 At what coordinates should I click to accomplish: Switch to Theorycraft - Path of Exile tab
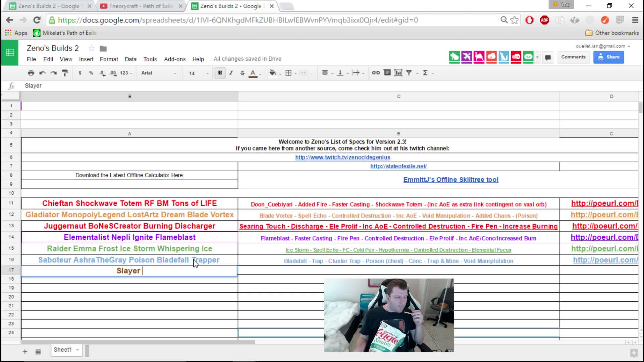tap(141, 6)
